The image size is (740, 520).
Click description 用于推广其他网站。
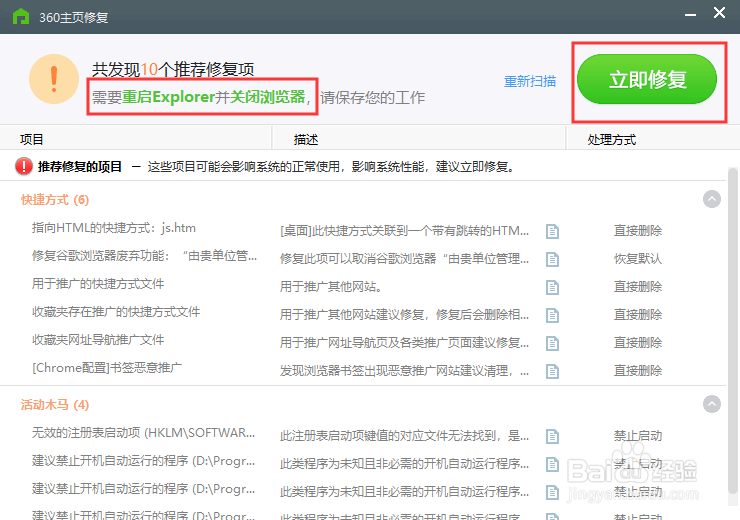[x=331, y=286]
